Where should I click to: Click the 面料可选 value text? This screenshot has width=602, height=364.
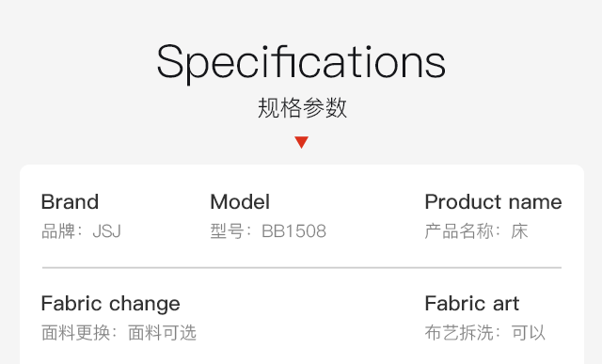click(162, 333)
